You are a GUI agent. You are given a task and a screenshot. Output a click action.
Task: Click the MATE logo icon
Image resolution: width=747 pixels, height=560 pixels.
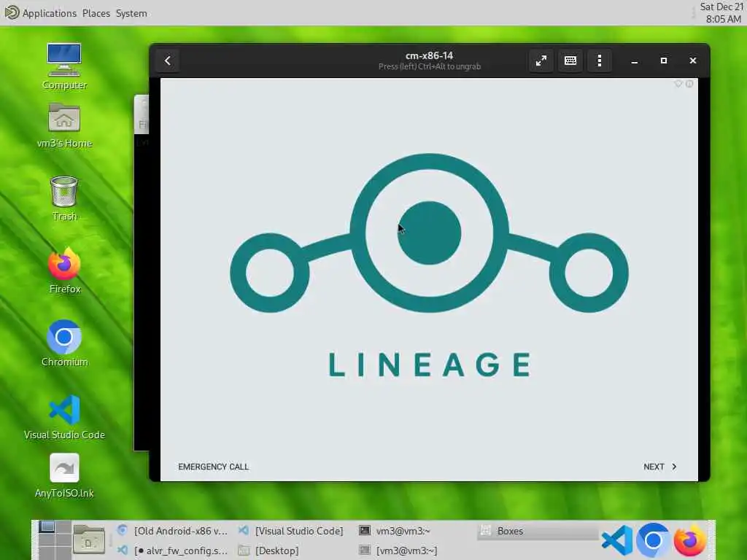pos(12,12)
